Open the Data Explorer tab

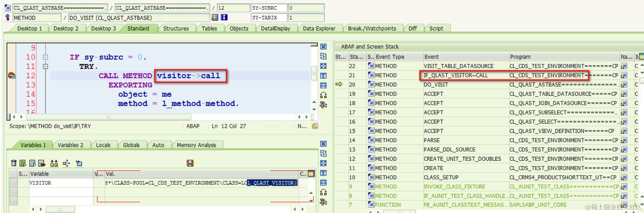coord(319,28)
